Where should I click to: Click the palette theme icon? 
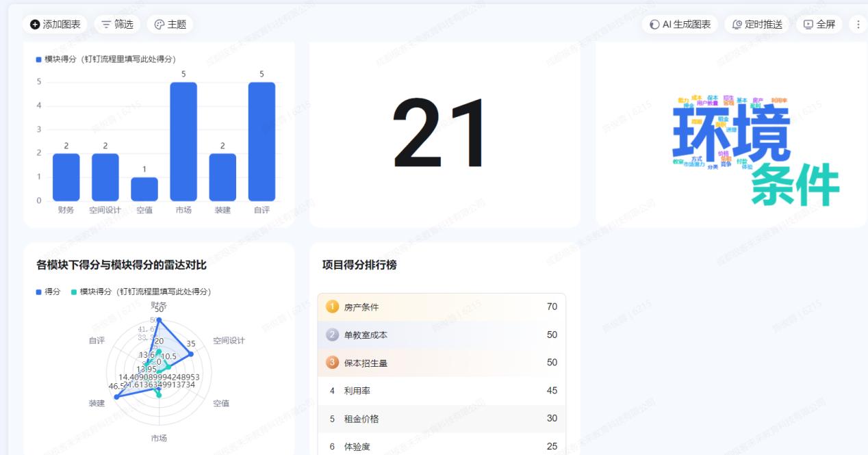[159, 25]
